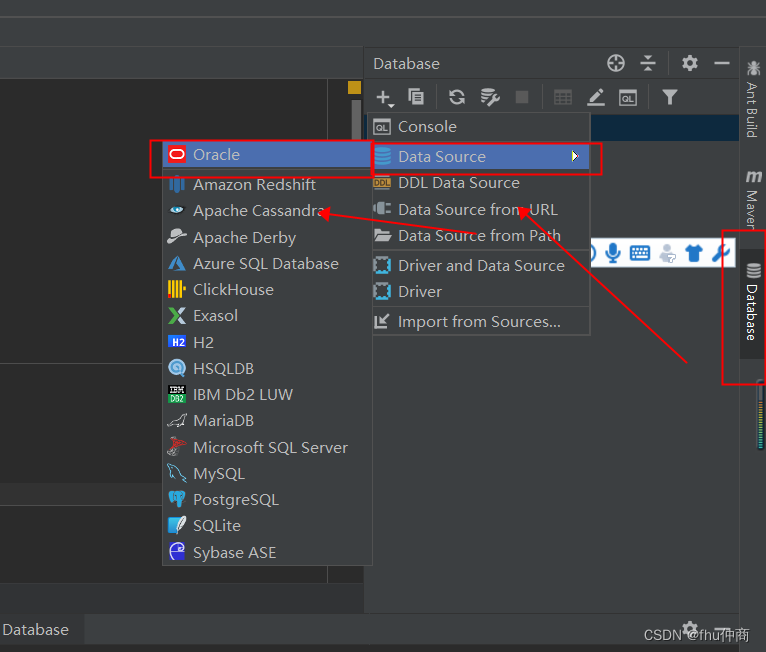Viewport: 766px width, 652px height.
Task: Click the input method wrench tools icon
Action: (721, 253)
